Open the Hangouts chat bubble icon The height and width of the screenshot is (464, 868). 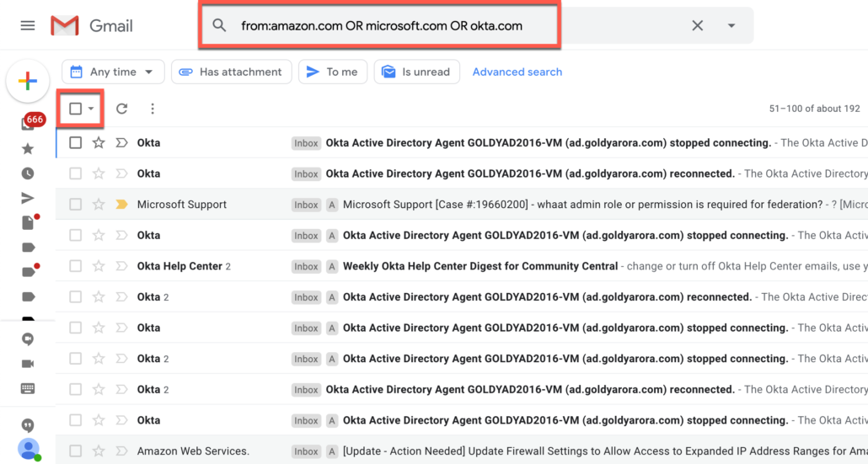28,339
